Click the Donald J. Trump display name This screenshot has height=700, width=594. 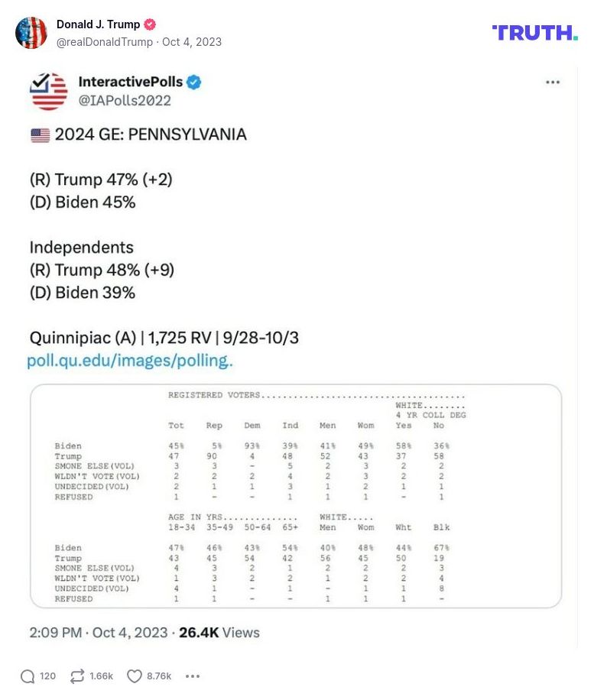[x=99, y=24]
